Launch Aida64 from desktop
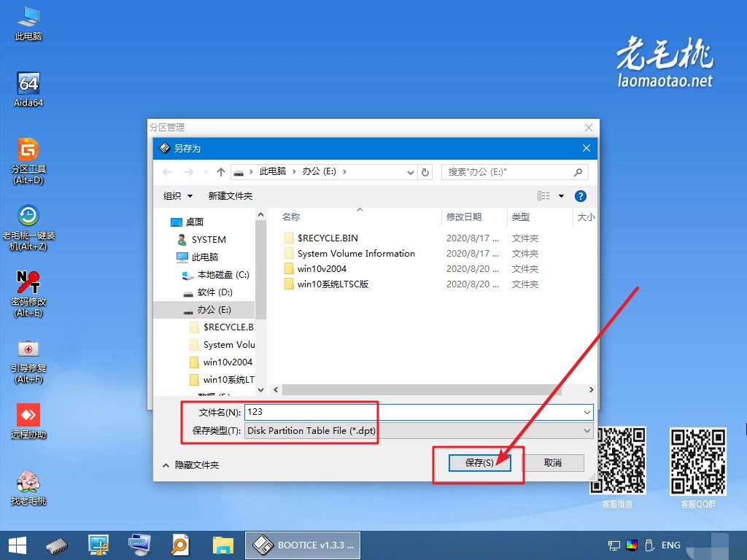The height and width of the screenshot is (560, 747). [x=28, y=90]
